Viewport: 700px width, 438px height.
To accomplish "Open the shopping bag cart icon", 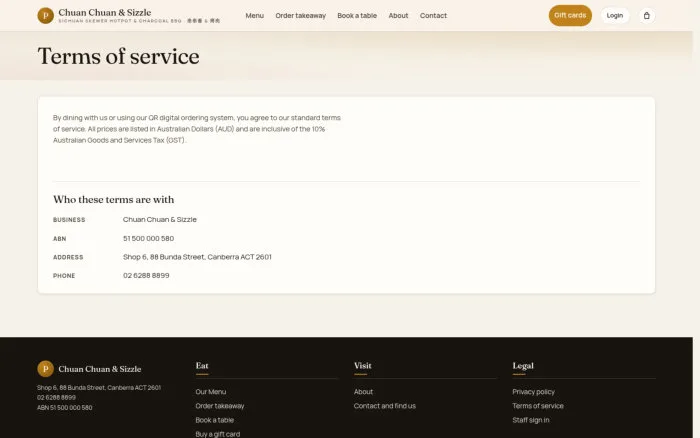I will coord(646,16).
